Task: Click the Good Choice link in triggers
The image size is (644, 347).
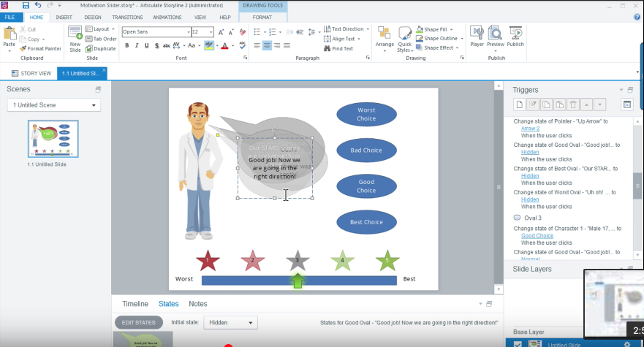Action: point(537,236)
